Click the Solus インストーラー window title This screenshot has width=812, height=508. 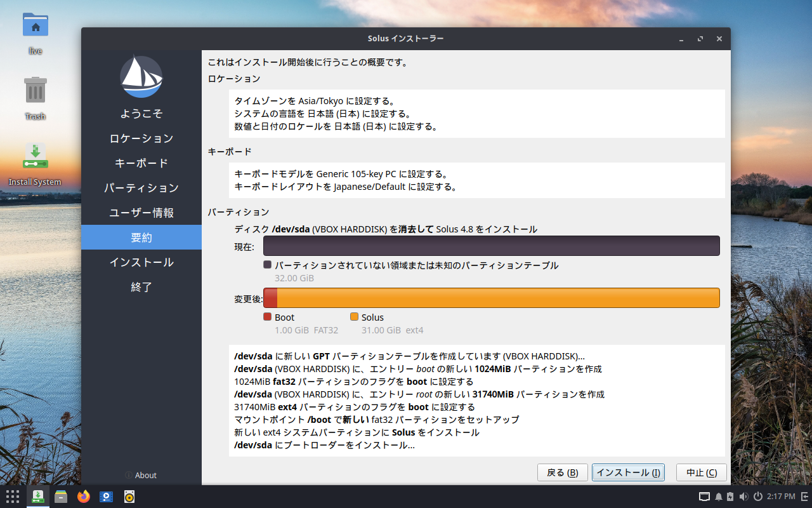tap(406, 39)
